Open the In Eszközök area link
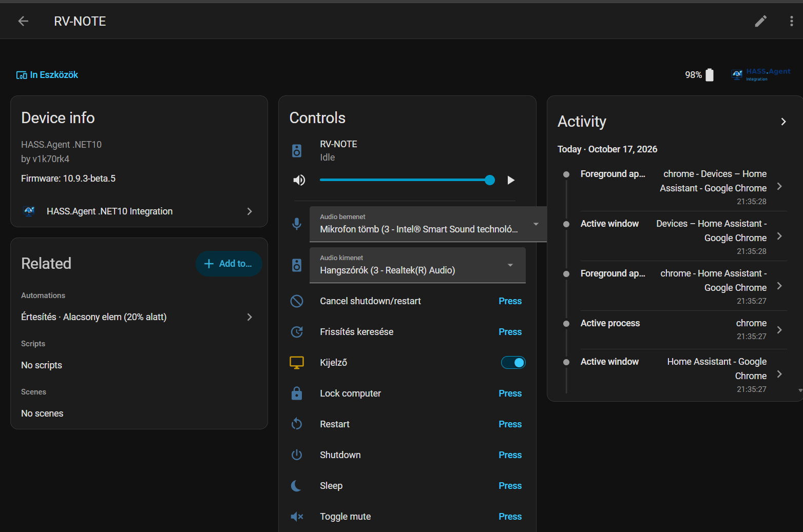This screenshot has height=532, width=803. (x=47, y=75)
